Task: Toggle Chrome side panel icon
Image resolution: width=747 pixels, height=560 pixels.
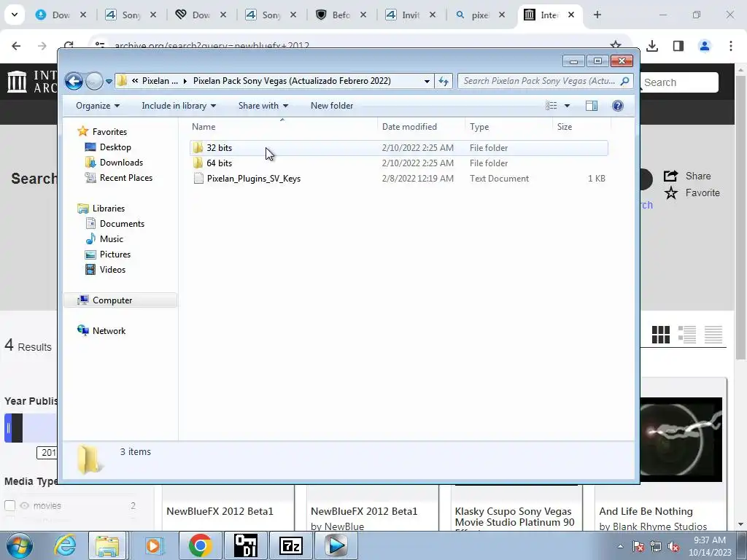Action: click(x=678, y=46)
